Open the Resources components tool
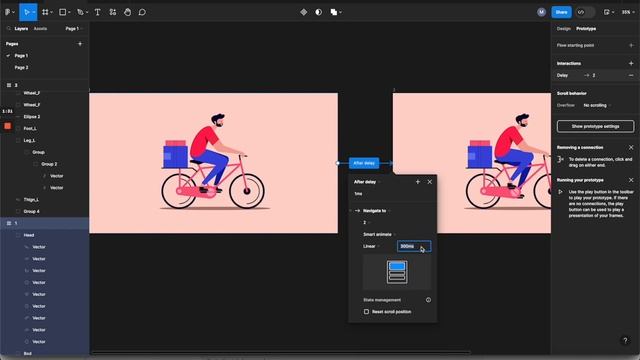640x360 pixels. [113, 12]
